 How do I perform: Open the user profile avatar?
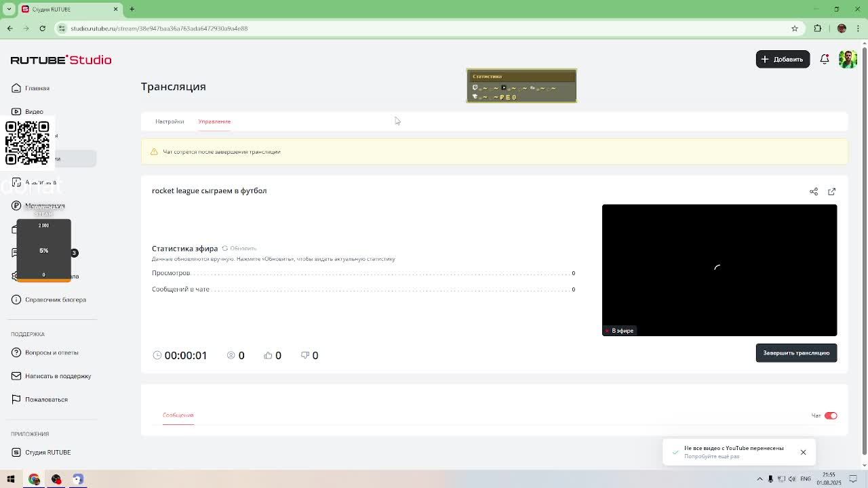click(x=848, y=59)
